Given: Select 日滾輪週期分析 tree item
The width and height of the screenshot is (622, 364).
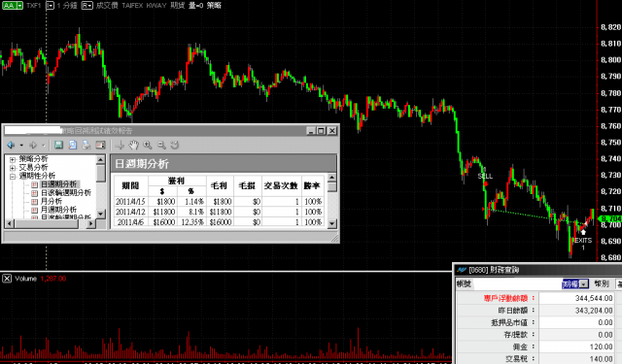Looking at the screenshot, I should [x=66, y=192].
